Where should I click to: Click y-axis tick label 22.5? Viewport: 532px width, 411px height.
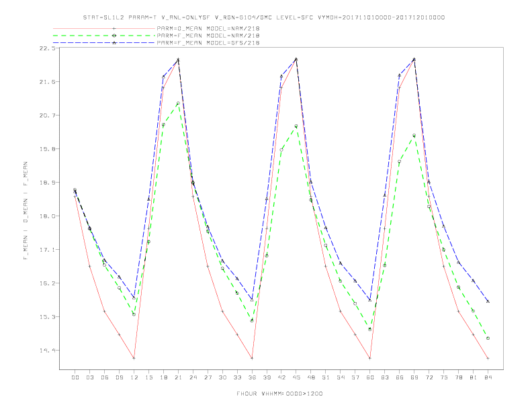[47, 48]
